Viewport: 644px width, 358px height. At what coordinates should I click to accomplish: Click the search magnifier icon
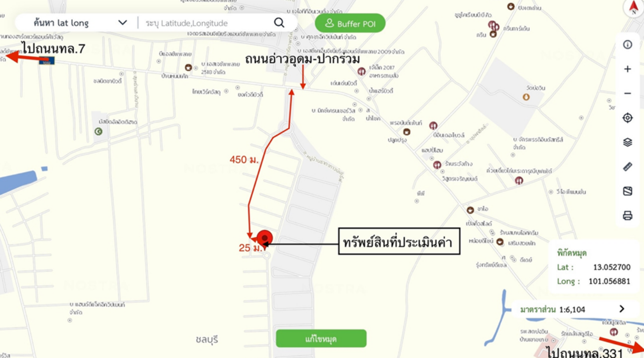[279, 23]
